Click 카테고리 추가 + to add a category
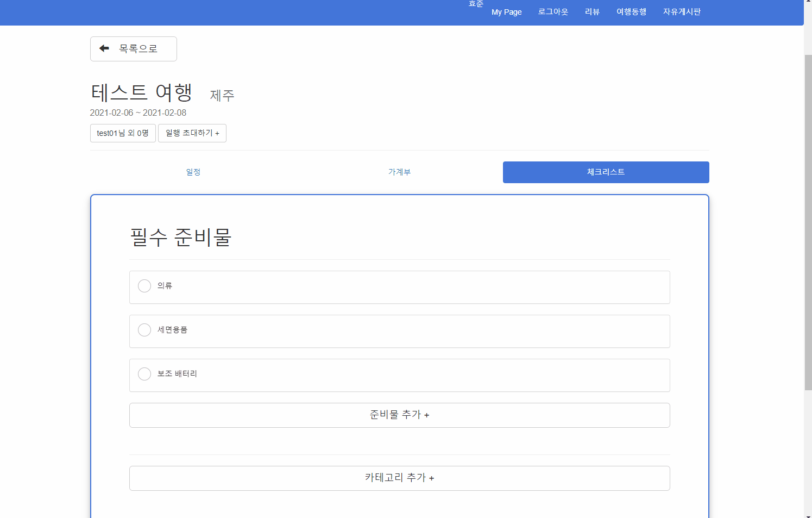Image resolution: width=812 pixels, height=518 pixels. click(400, 478)
